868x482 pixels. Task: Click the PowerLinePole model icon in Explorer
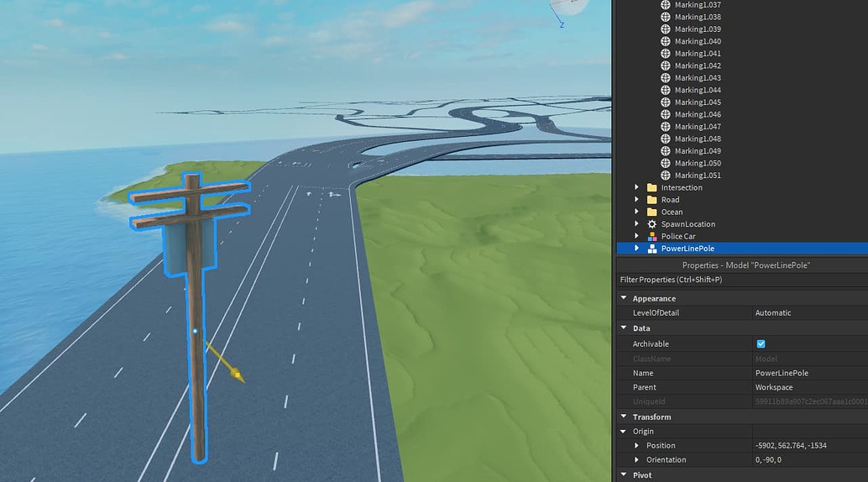[x=652, y=249]
